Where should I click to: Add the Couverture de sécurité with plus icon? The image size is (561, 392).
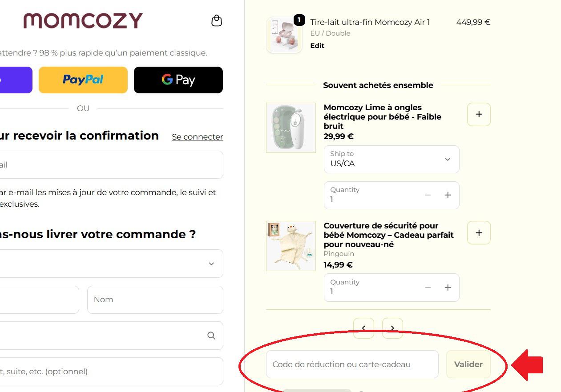(x=478, y=232)
